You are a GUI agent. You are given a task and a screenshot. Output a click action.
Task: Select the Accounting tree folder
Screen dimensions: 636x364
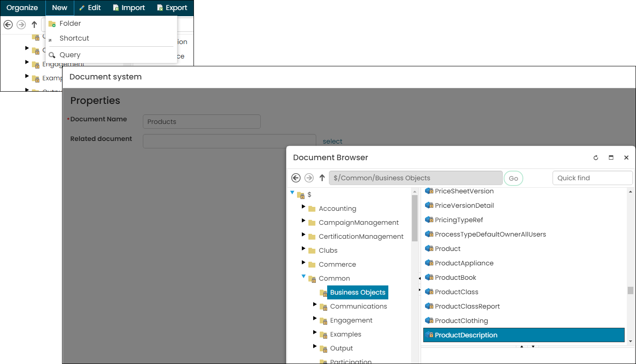tap(337, 209)
